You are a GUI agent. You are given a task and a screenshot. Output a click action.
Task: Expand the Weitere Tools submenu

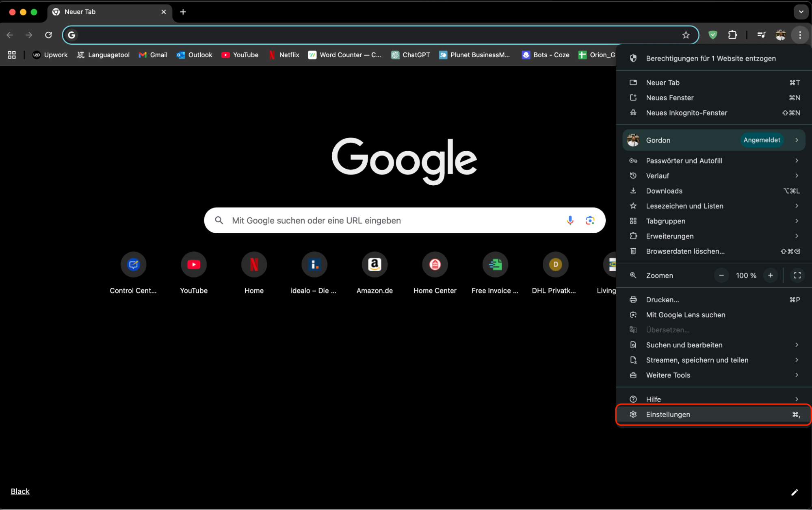pos(714,375)
